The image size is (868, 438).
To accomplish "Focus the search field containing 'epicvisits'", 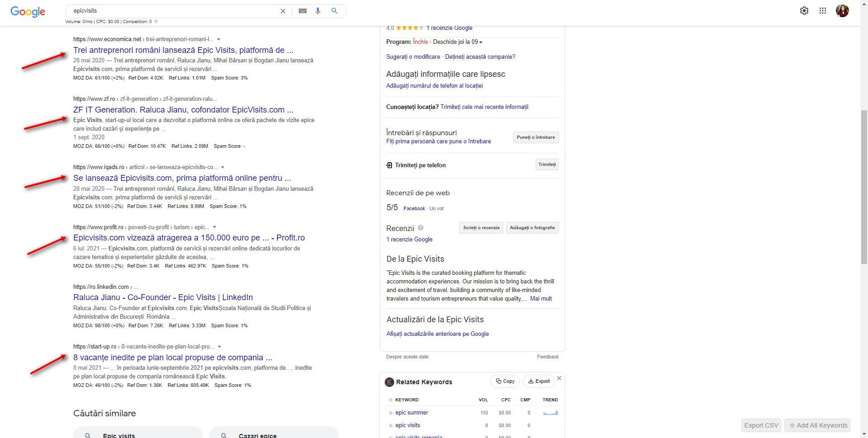I will 174,11.
